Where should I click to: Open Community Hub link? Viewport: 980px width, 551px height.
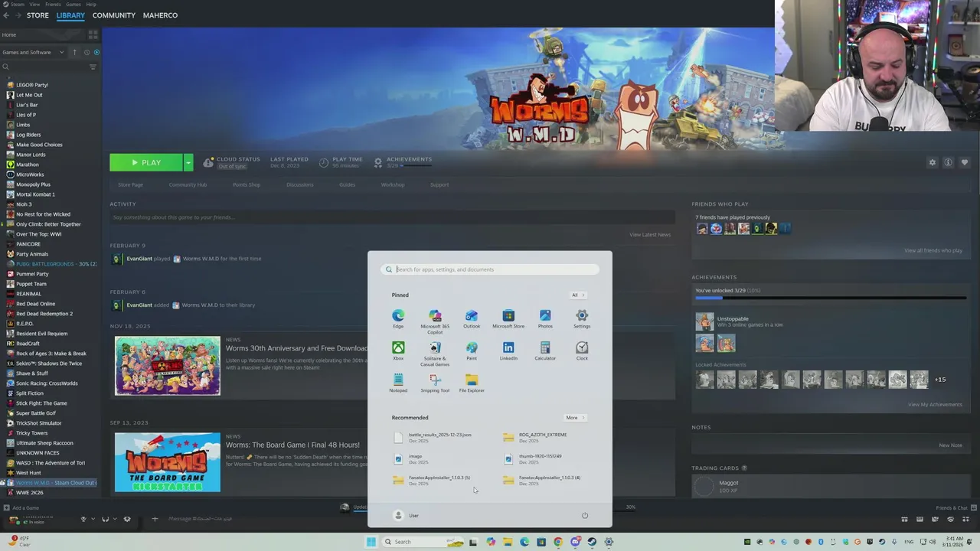click(188, 184)
